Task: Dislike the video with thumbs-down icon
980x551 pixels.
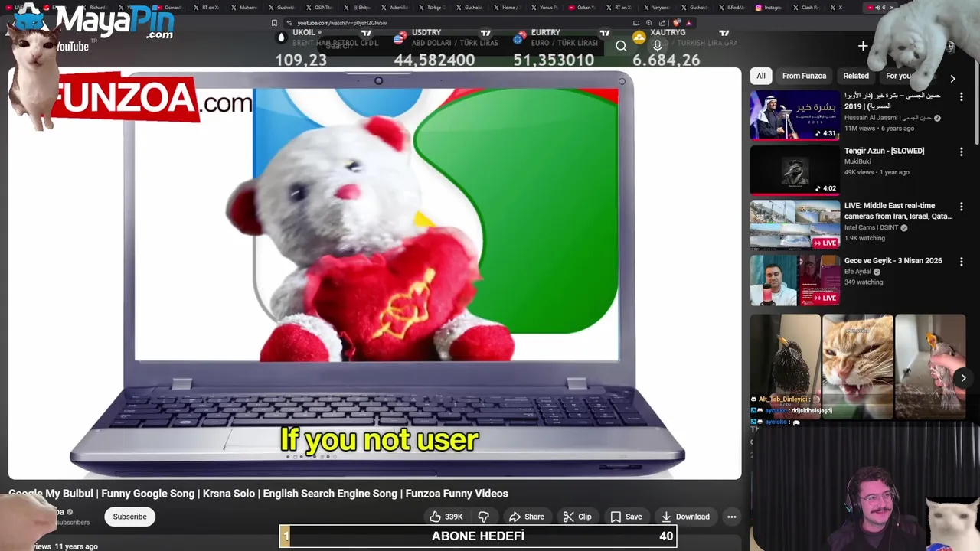Action: [484, 517]
